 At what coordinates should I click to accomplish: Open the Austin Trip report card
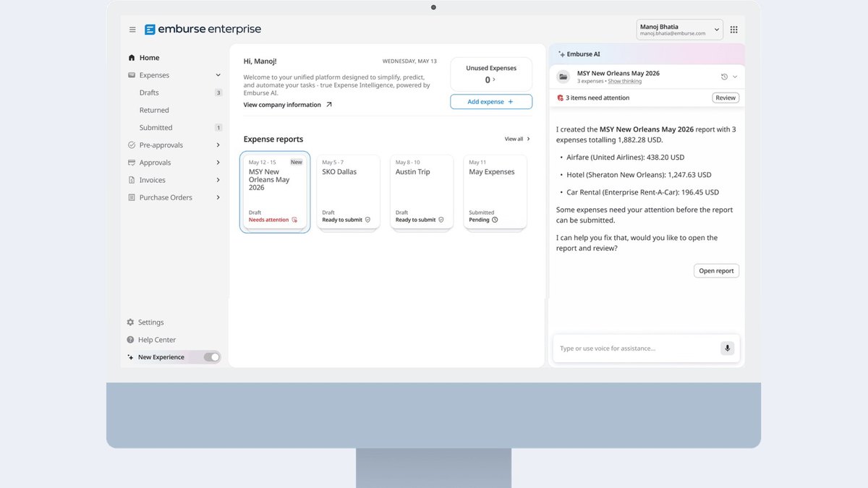pyautogui.click(x=422, y=192)
